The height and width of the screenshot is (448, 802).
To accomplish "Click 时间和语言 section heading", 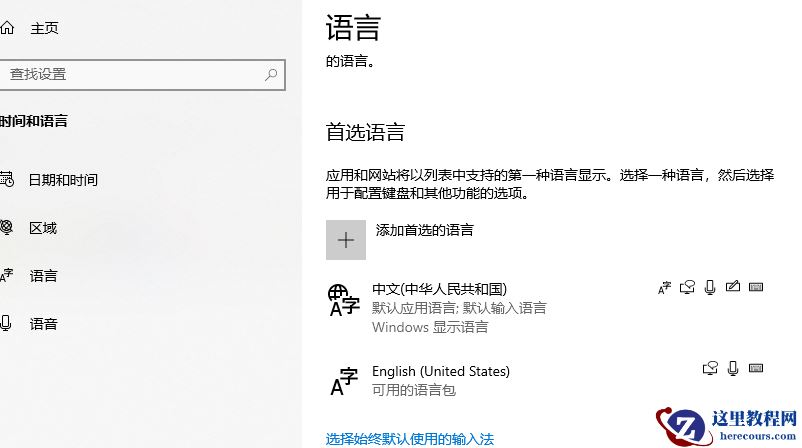I will coord(34,121).
